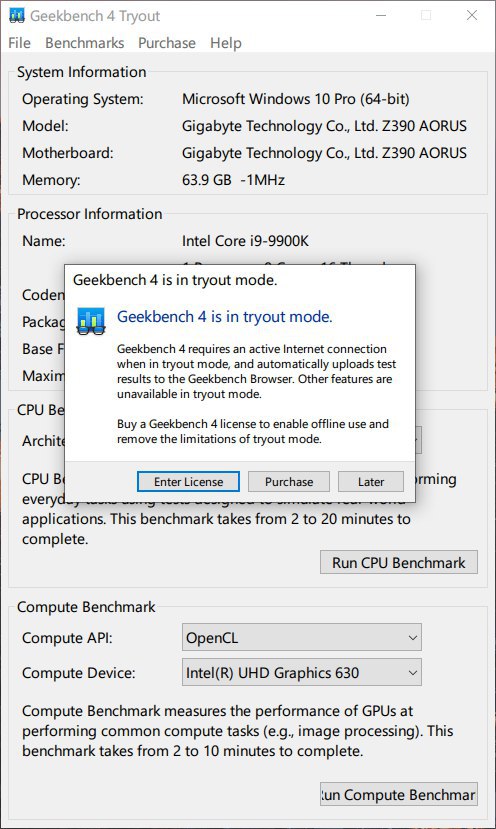
Task: Open the Purchase menu
Action: tap(167, 43)
